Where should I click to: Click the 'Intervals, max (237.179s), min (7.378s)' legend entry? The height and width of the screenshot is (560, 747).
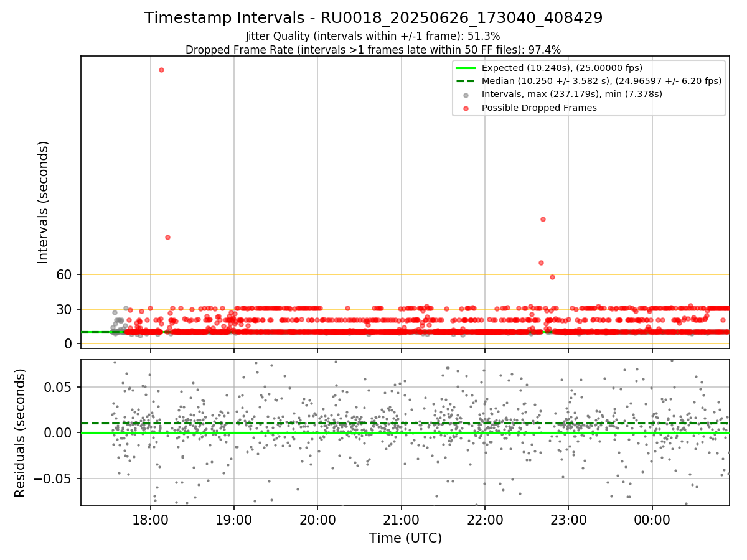click(572, 94)
